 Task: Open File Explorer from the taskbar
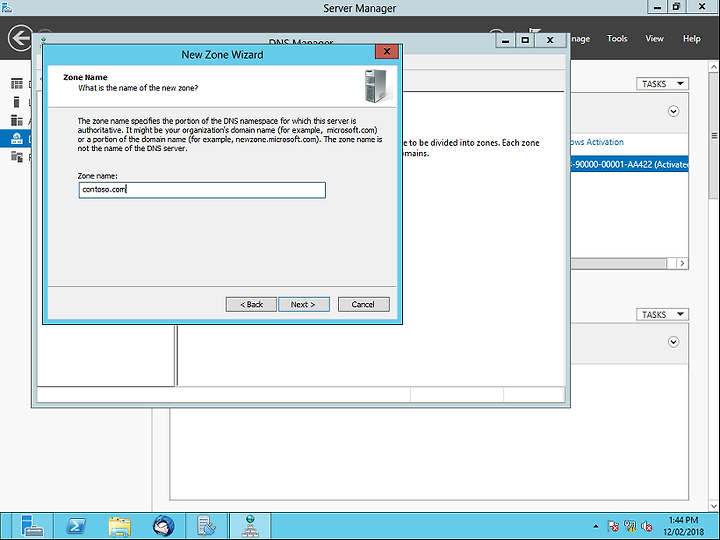(119, 526)
